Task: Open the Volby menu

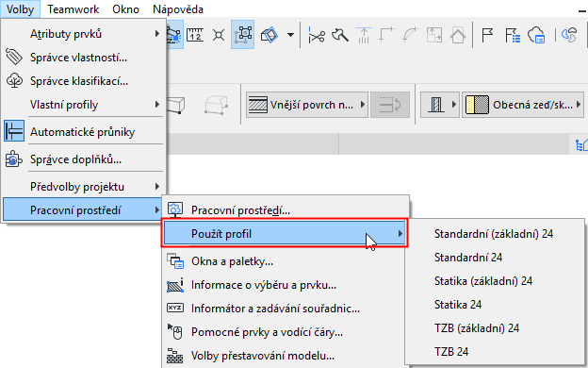Action: [20, 9]
